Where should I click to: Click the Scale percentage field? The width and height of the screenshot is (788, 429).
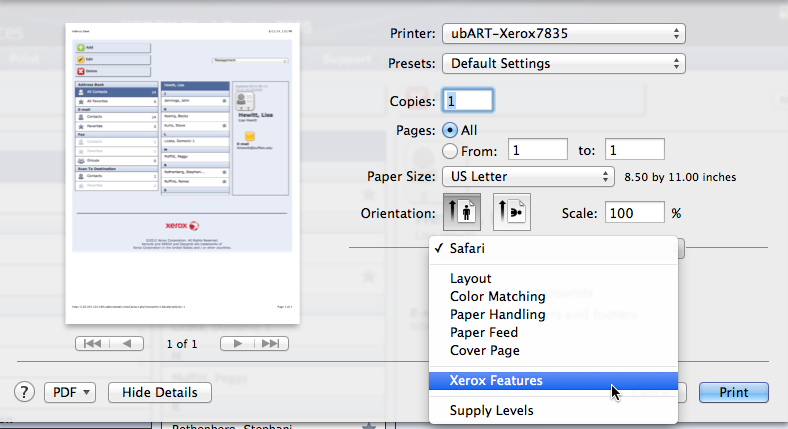pyautogui.click(x=635, y=213)
